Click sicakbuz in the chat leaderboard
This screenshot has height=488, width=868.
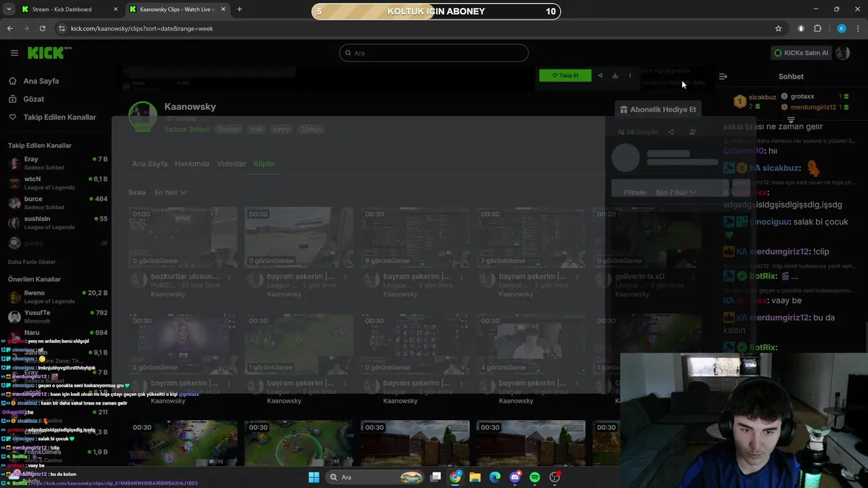(762, 97)
